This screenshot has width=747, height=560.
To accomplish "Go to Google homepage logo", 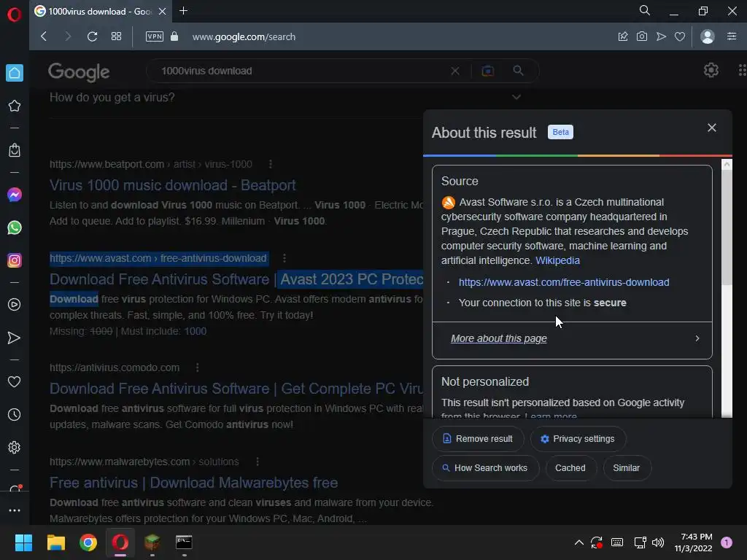I will [x=79, y=72].
